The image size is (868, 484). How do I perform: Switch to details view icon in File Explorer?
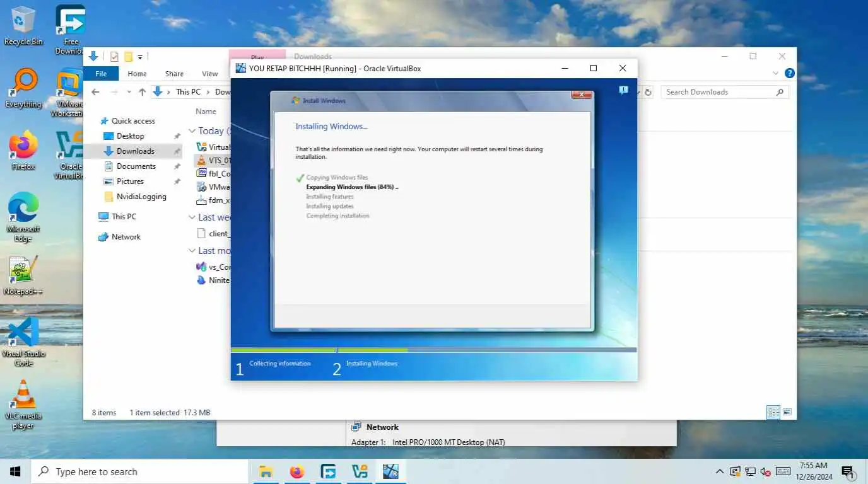point(773,412)
